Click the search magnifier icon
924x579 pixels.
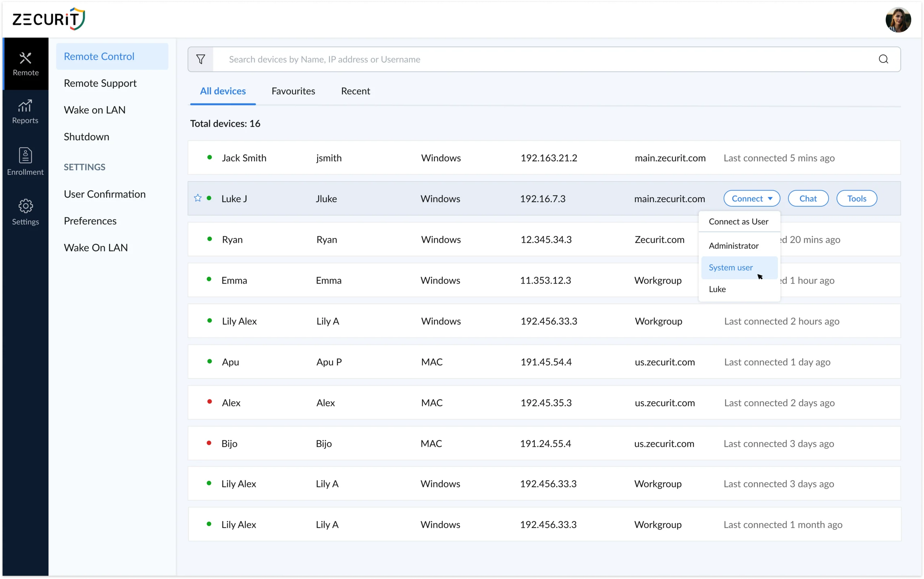(x=883, y=59)
